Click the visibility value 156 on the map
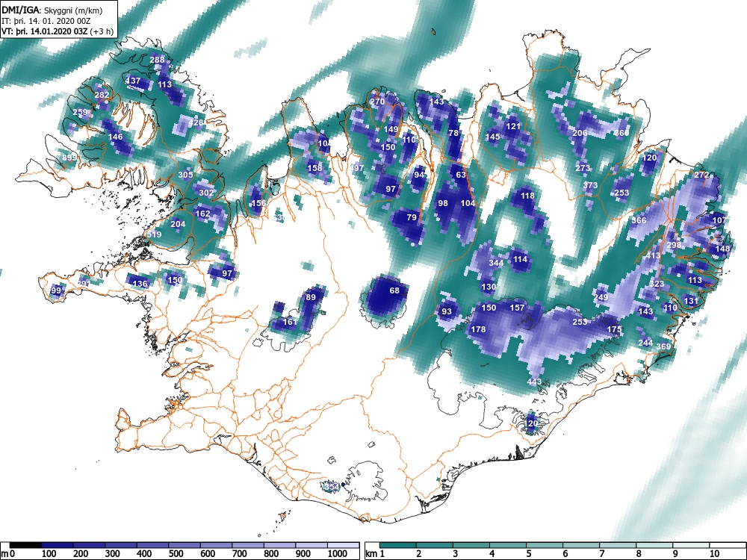The image size is (747, 560). click(x=258, y=203)
